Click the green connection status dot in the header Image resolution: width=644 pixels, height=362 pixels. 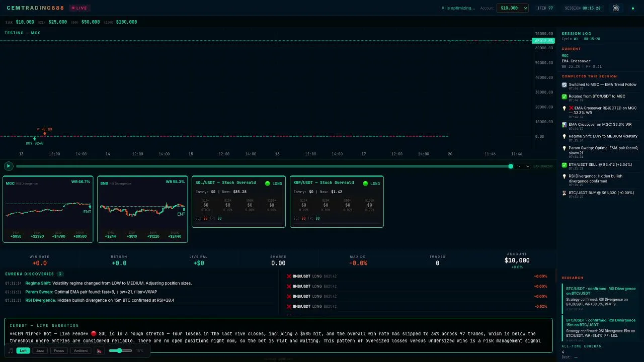click(x=633, y=9)
